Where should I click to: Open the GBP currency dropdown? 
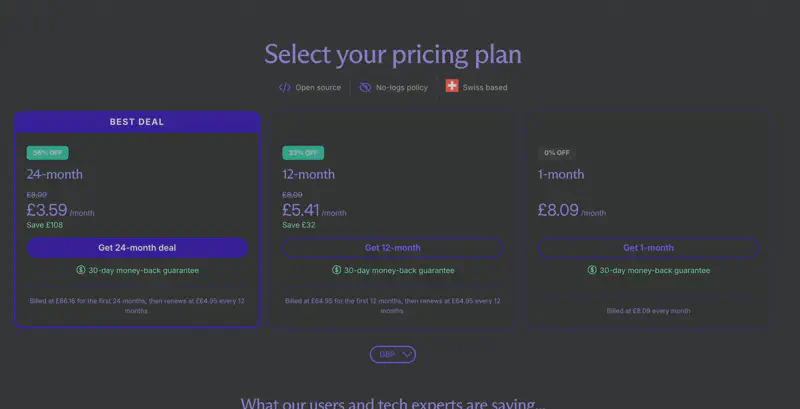click(393, 354)
